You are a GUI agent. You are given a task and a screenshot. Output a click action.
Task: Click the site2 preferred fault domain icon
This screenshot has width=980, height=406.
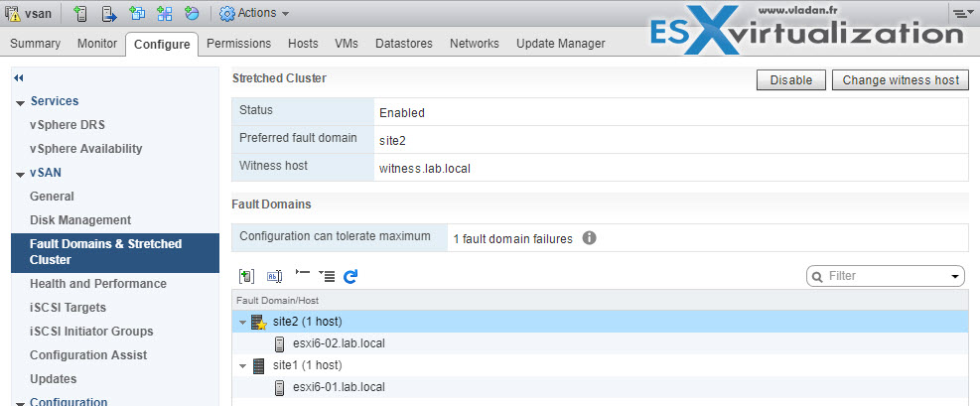coord(259,322)
